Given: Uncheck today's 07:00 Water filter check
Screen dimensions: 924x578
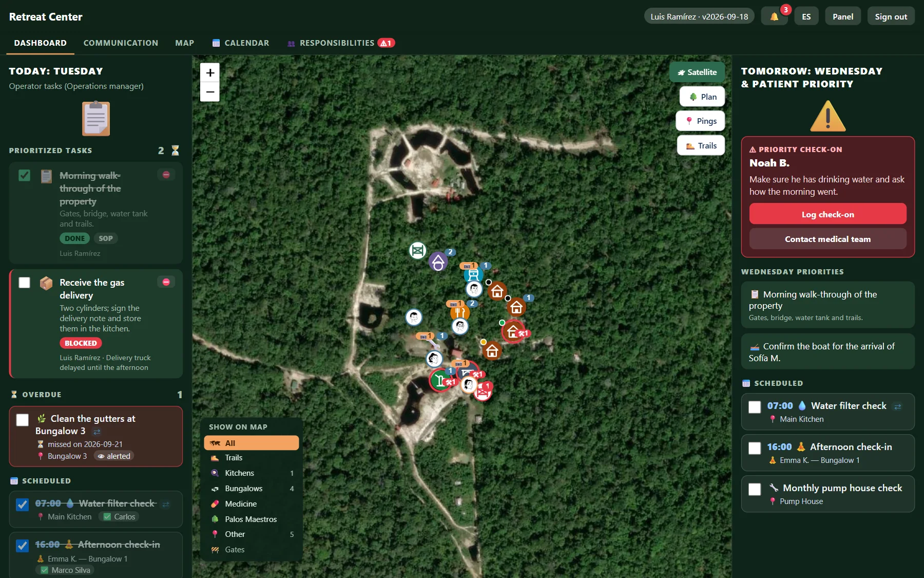Looking at the screenshot, I should click(x=22, y=505).
